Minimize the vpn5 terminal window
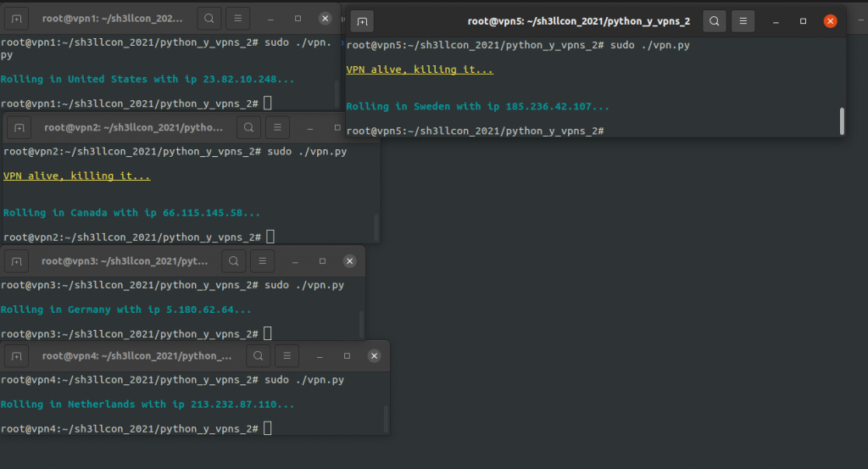 [776, 21]
